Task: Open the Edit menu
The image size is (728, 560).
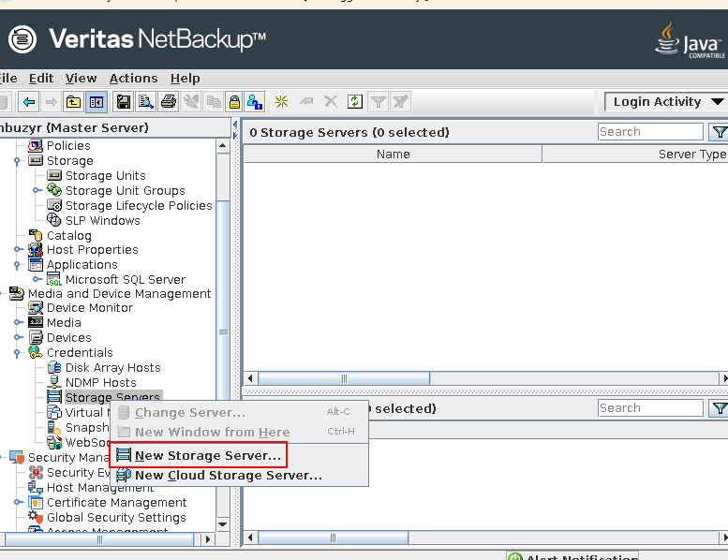Action: point(41,79)
